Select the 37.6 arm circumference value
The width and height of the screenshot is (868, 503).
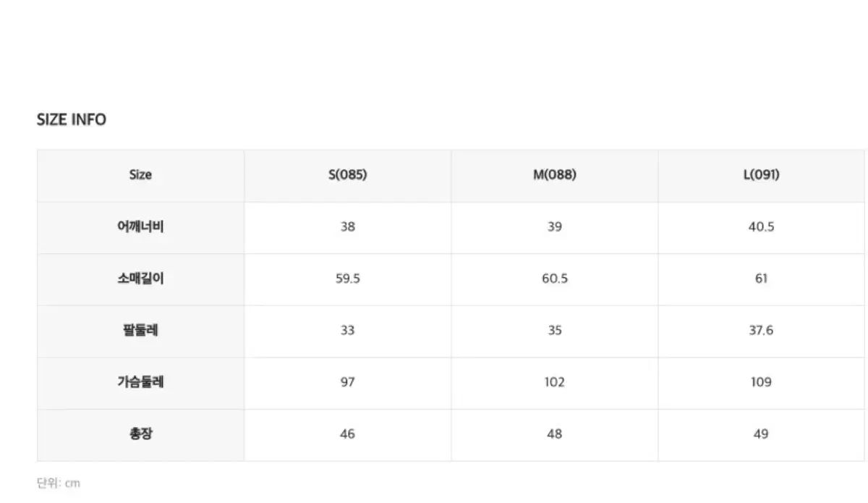point(761,331)
